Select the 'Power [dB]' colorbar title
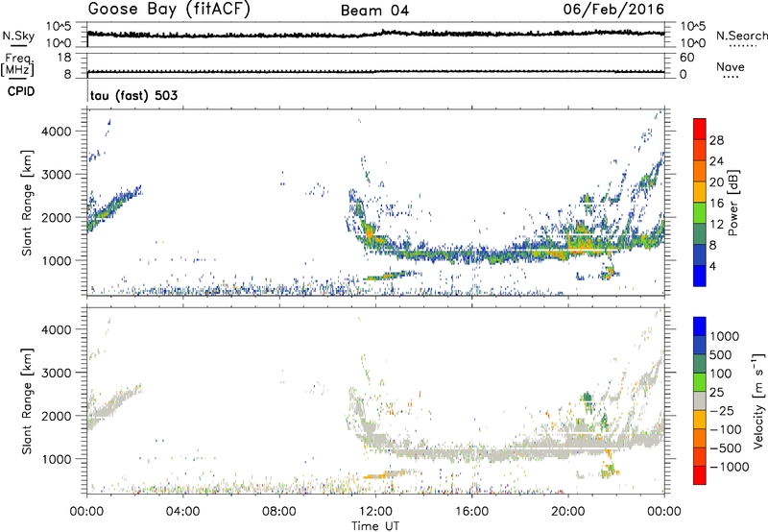The height and width of the screenshot is (532, 768). pos(733,203)
